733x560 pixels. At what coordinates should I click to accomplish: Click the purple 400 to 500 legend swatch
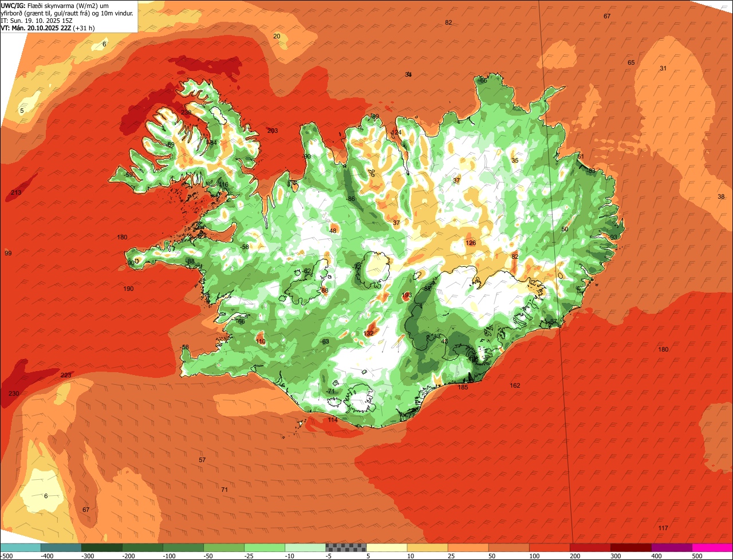pos(671,547)
